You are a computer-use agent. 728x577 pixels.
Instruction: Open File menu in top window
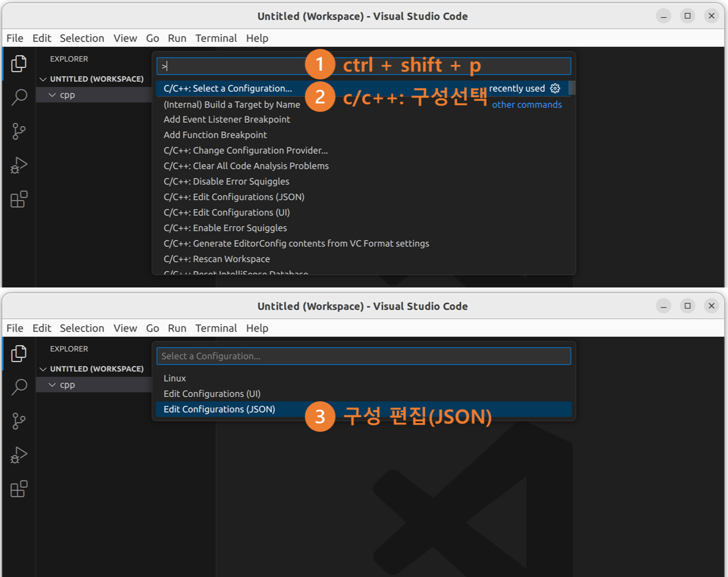pos(15,38)
